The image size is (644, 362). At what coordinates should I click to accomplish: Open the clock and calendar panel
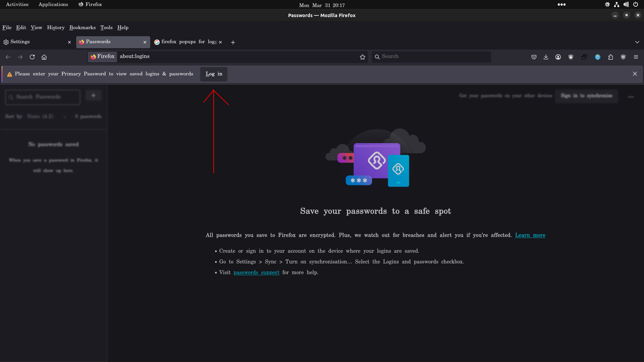[322, 5]
